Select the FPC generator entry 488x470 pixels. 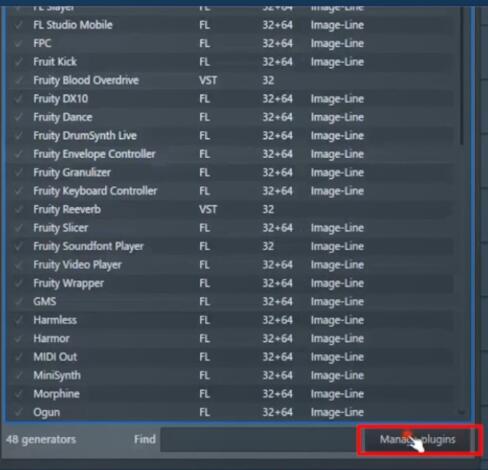tap(230, 44)
